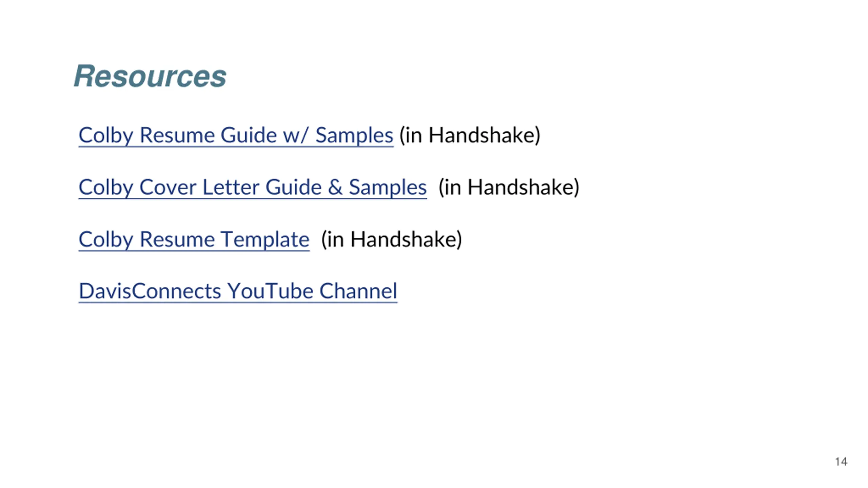Open the Colby Cover Letter Guide & Samples link
This screenshot has width=868, height=488.
[253, 187]
